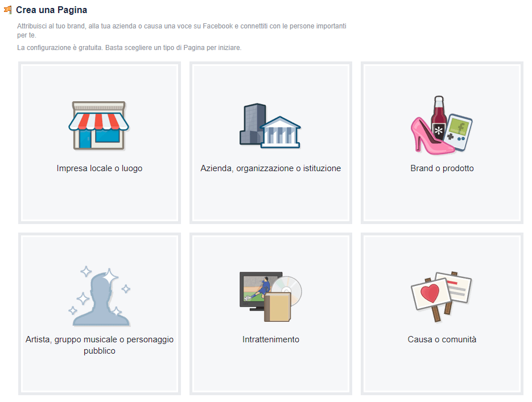This screenshot has width=532, height=402.
Task: Choose Azienda, organizzazione o istituzione label
Action: (x=270, y=168)
